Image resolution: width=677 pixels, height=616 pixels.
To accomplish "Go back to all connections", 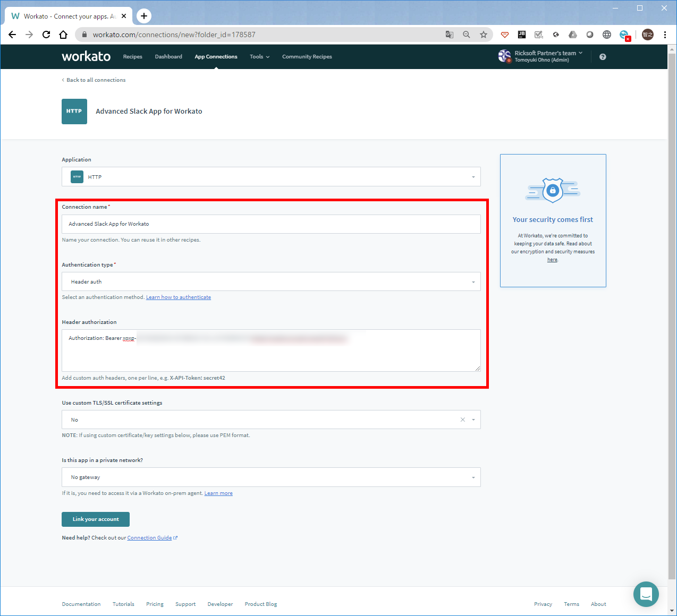I will point(94,80).
